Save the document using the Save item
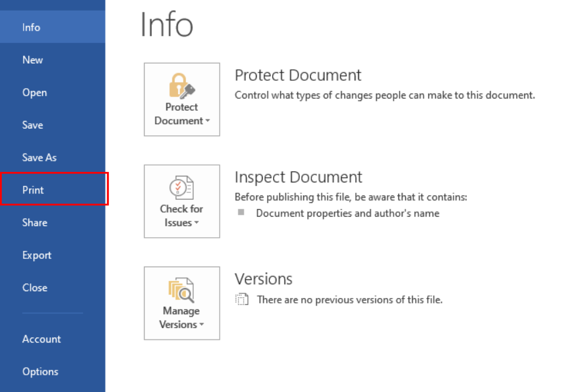 [33, 125]
